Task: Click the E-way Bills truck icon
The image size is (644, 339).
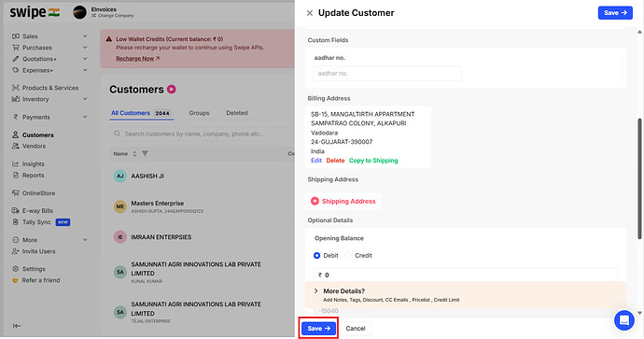Action: pos(16,211)
